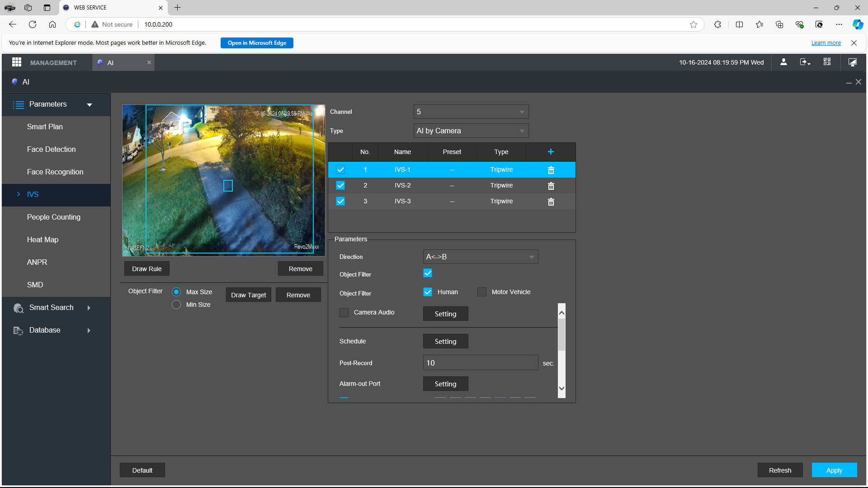Viewport: 868px width, 488px height.
Task: Click the user account icon
Action: (783, 62)
